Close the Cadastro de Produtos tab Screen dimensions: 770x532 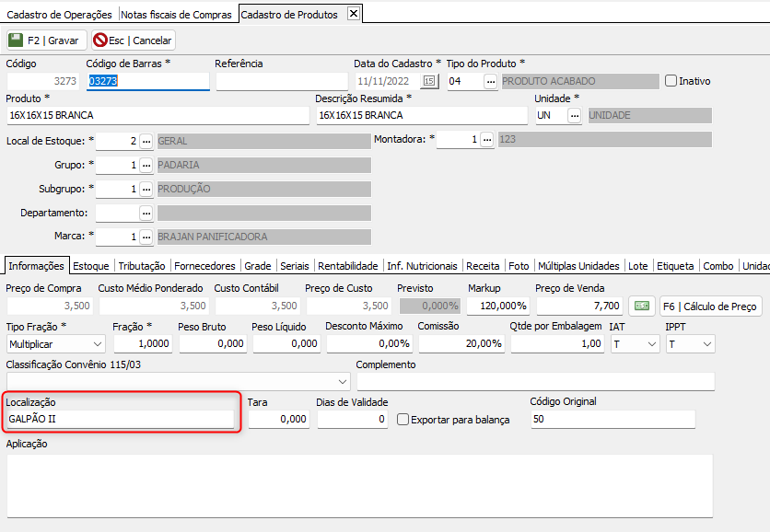coord(353,14)
